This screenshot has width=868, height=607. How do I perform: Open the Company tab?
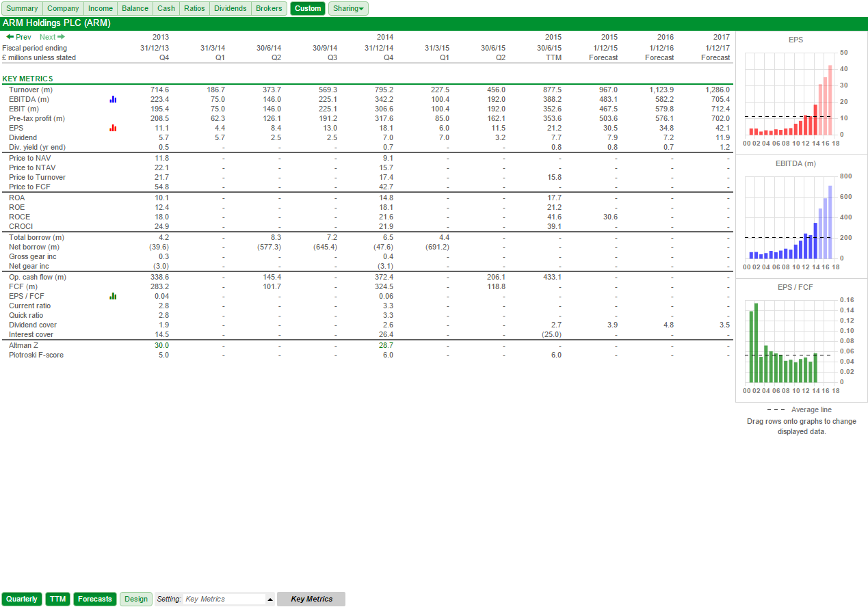(63, 8)
